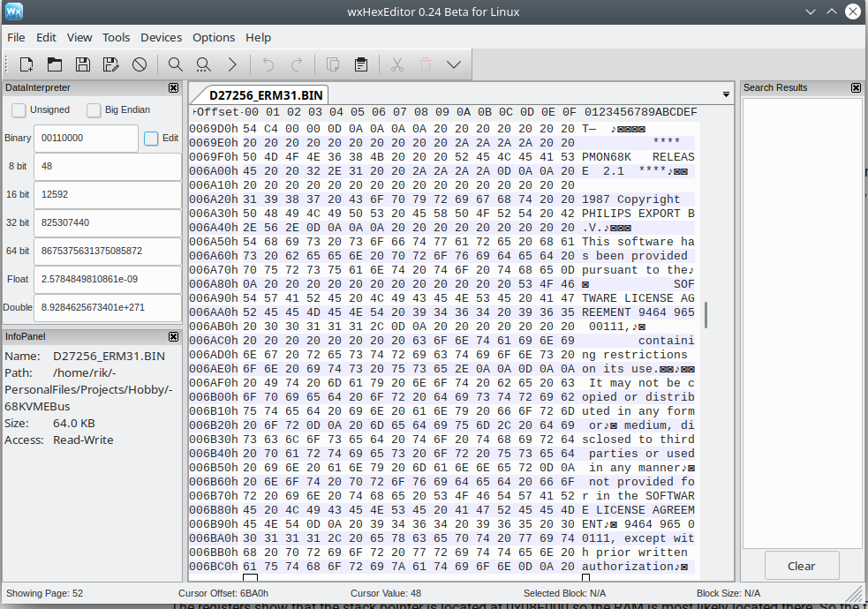
Task: Open the View menu
Action: [x=79, y=38]
